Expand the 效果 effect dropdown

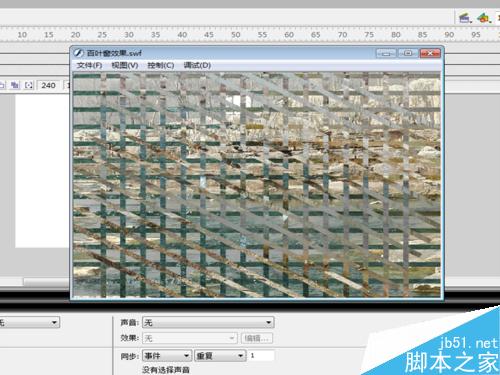click(190, 338)
